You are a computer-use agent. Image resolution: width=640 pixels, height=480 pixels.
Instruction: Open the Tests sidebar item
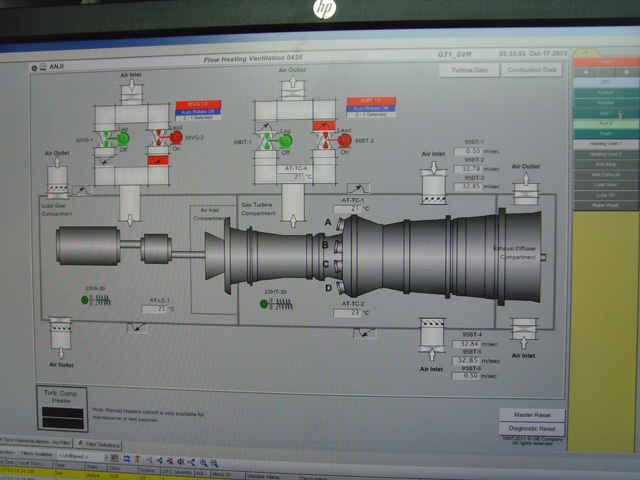coord(606,133)
